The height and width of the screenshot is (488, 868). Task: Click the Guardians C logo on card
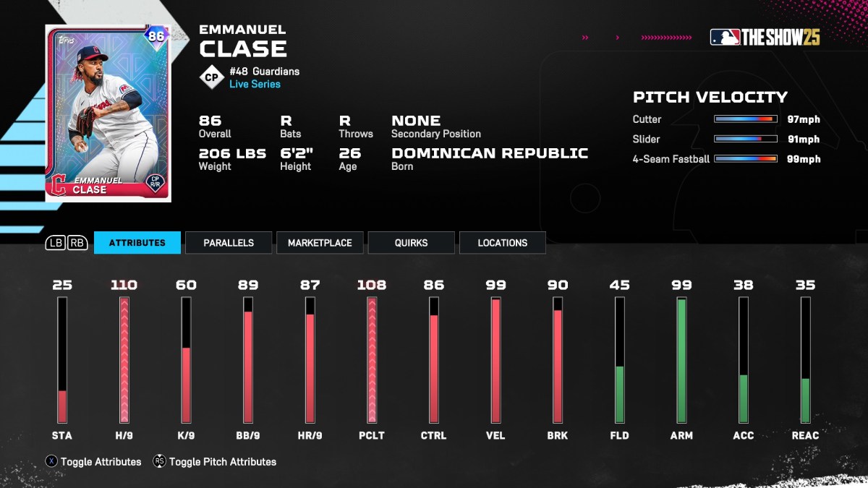(x=57, y=184)
